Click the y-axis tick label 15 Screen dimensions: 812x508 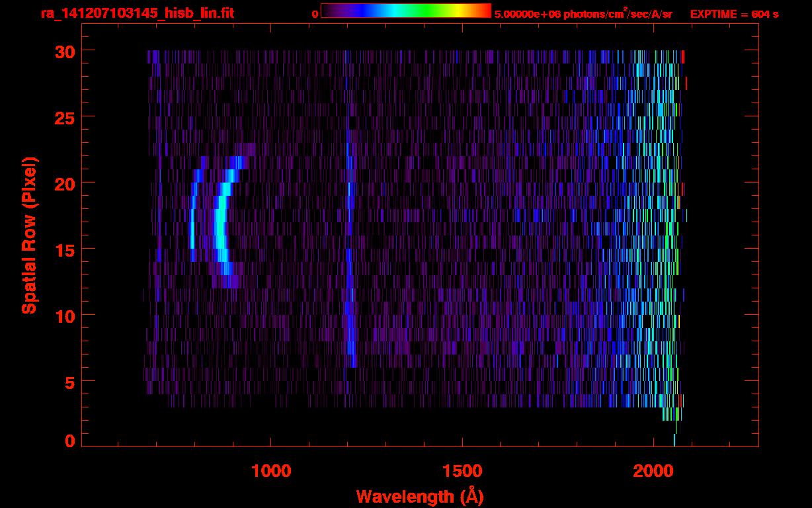[x=64, y=249]
